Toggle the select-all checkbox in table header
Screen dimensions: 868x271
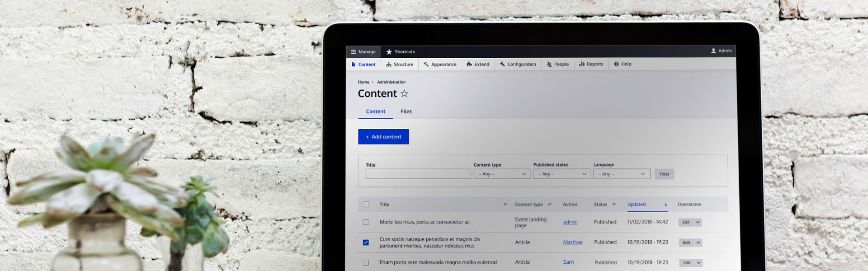point(366,205)
